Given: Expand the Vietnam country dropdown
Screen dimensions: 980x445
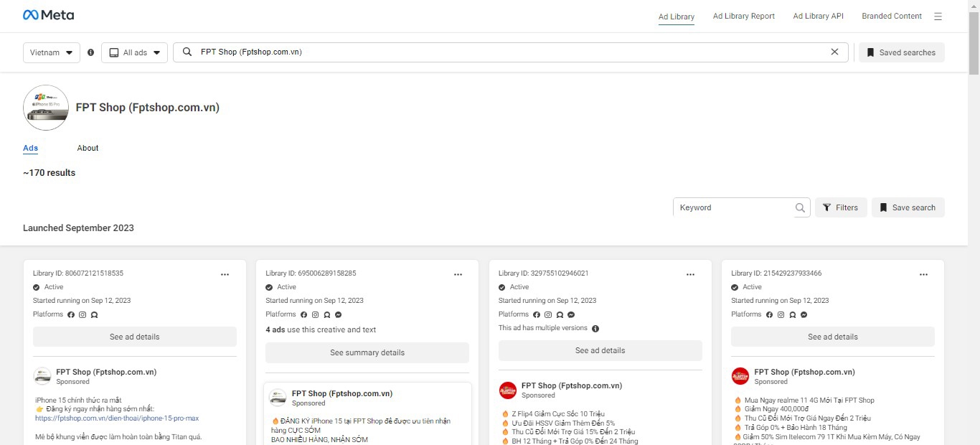Looking at the screenshot, I should coord(52,52).
